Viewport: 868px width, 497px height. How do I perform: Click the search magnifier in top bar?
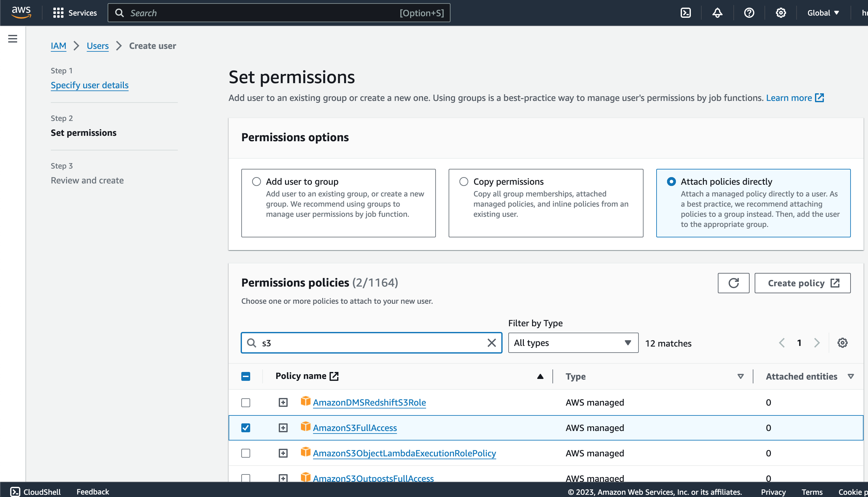click(x=119, y=13)
